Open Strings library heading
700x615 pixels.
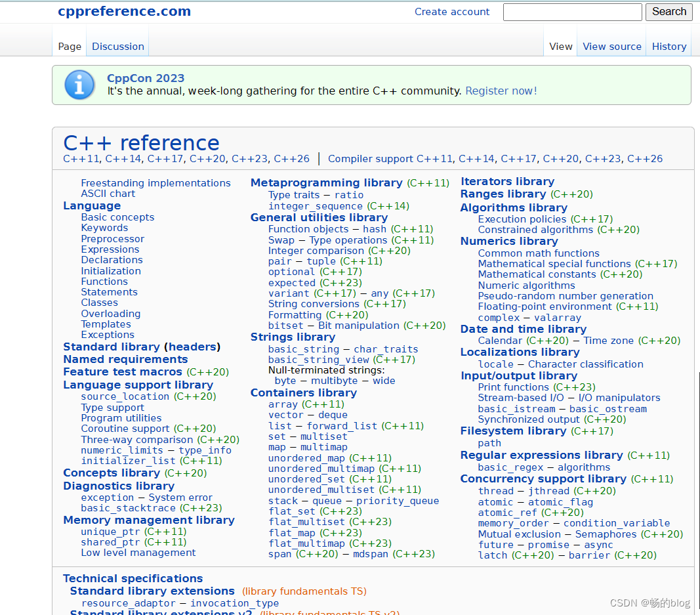[x=293, y=337]
